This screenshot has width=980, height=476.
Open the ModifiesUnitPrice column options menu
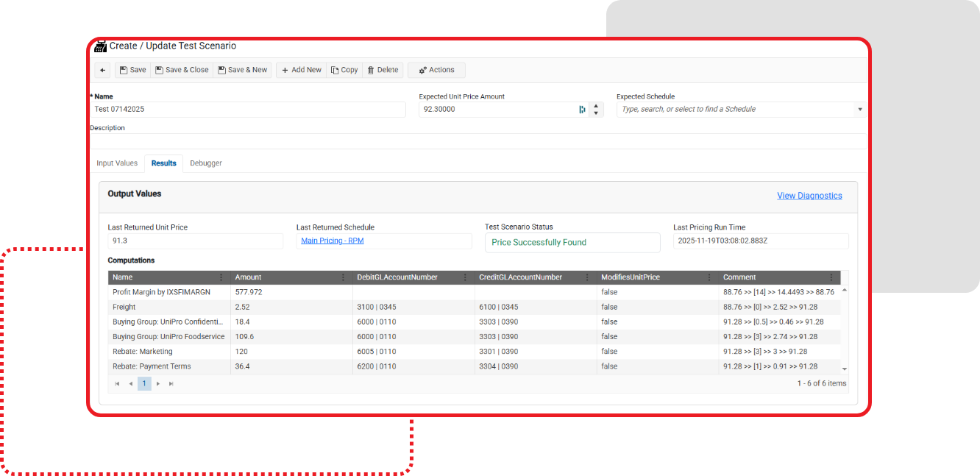pos(709,278)
